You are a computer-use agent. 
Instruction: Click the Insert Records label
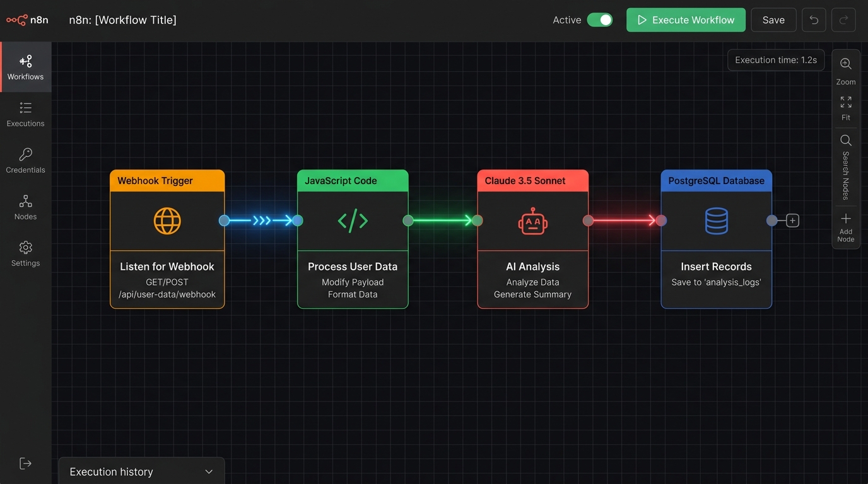click(x=716, y=267)
